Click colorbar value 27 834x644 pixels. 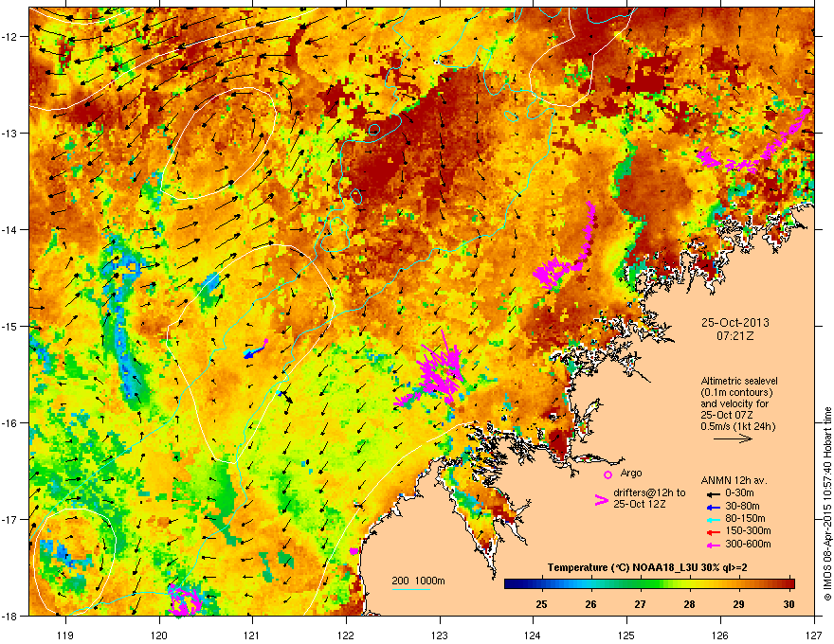coord(641,604)
